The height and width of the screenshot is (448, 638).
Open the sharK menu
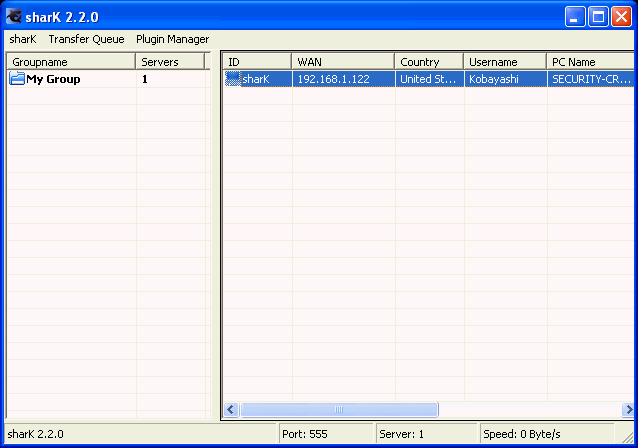[x=23, y=39]
